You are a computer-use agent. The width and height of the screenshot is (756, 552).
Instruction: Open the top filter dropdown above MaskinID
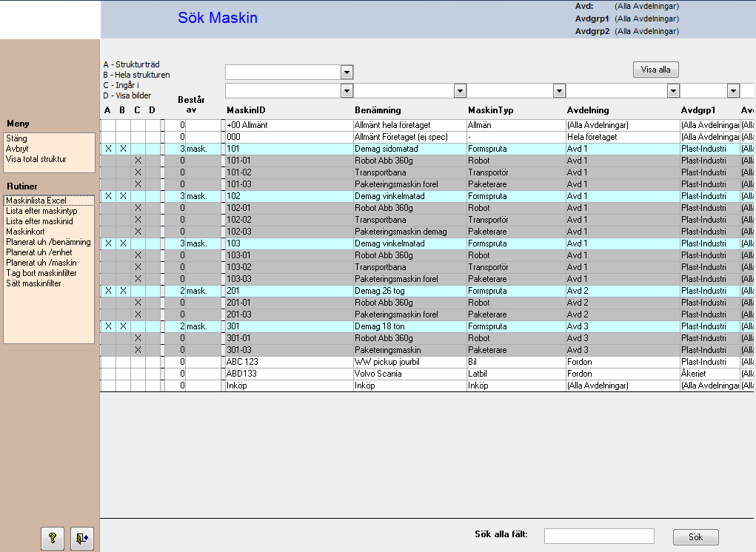pos(347,73)
